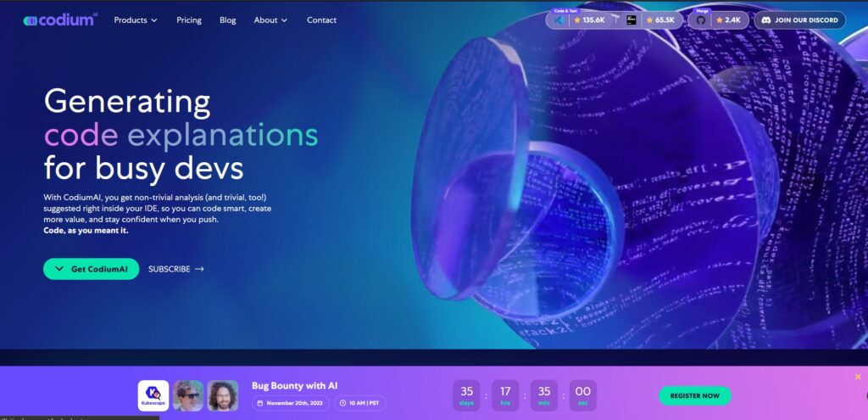The width and height of the screenshot is (868, 420).
Task: Select the sunglasses speaker photo
Action: pos(188,395)
